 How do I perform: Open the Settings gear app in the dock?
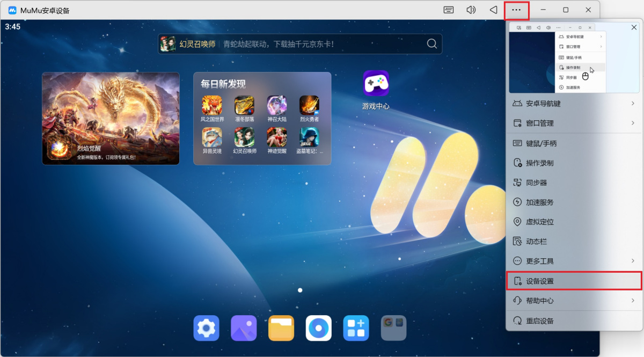pos(206,327)
